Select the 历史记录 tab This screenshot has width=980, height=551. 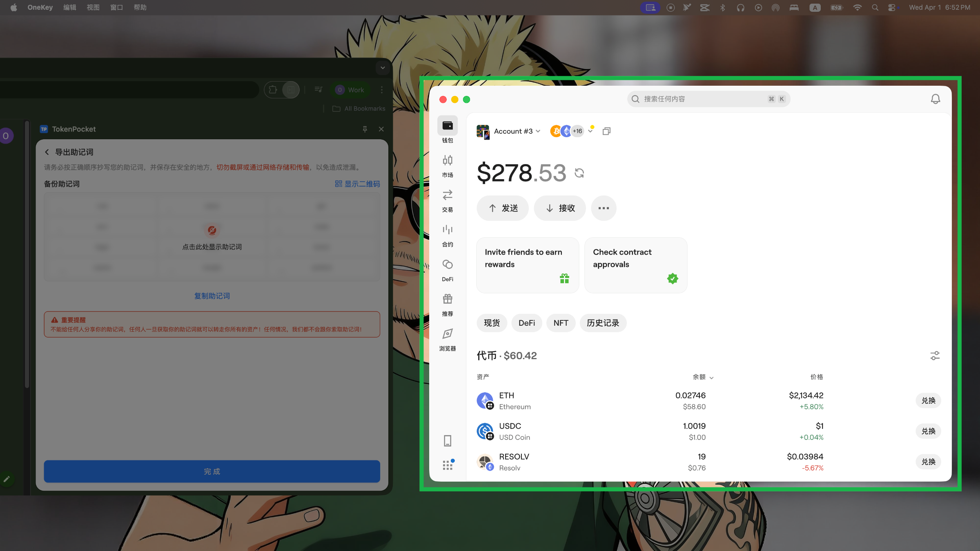tap(603, 323)
